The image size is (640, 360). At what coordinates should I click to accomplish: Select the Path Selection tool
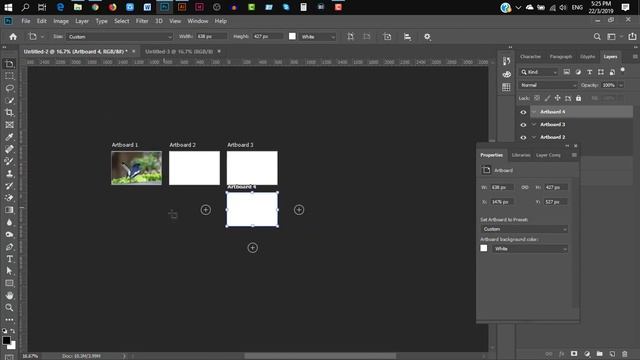tap(9, 271)
